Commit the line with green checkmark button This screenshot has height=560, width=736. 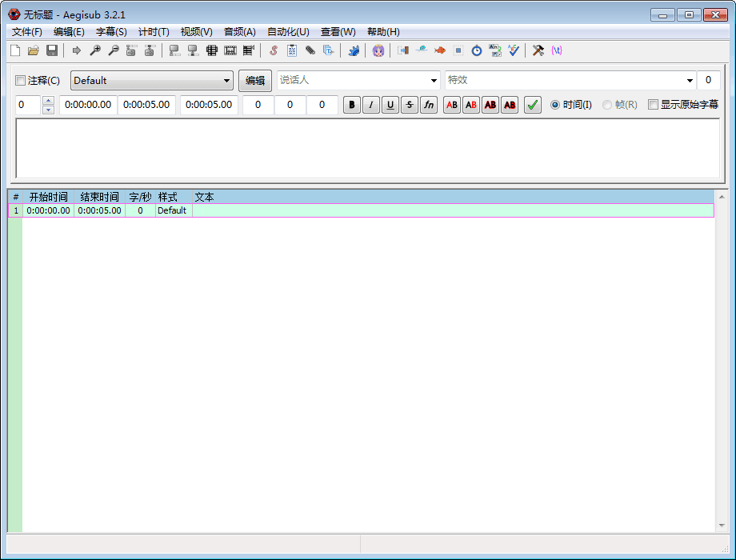click(533, 105)
